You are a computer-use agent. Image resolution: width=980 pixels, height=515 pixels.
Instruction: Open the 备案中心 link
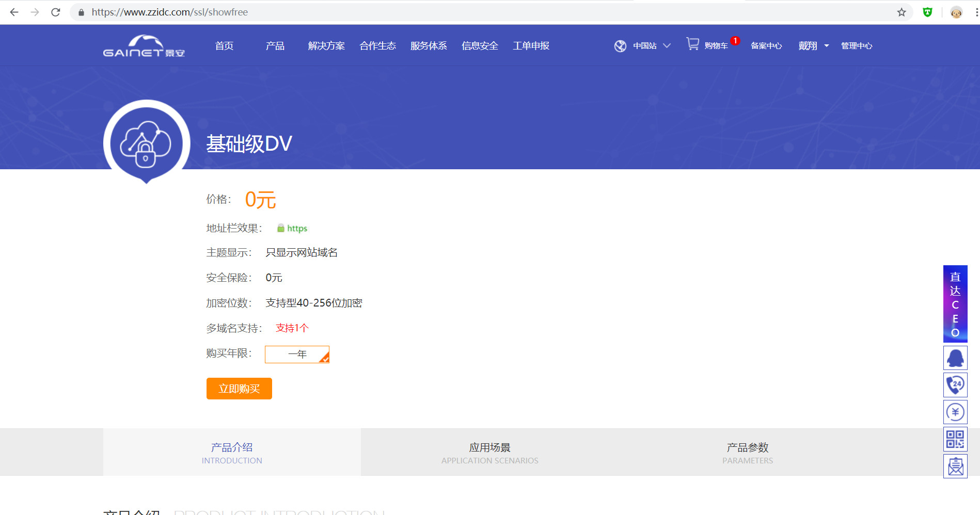point(766,46)
